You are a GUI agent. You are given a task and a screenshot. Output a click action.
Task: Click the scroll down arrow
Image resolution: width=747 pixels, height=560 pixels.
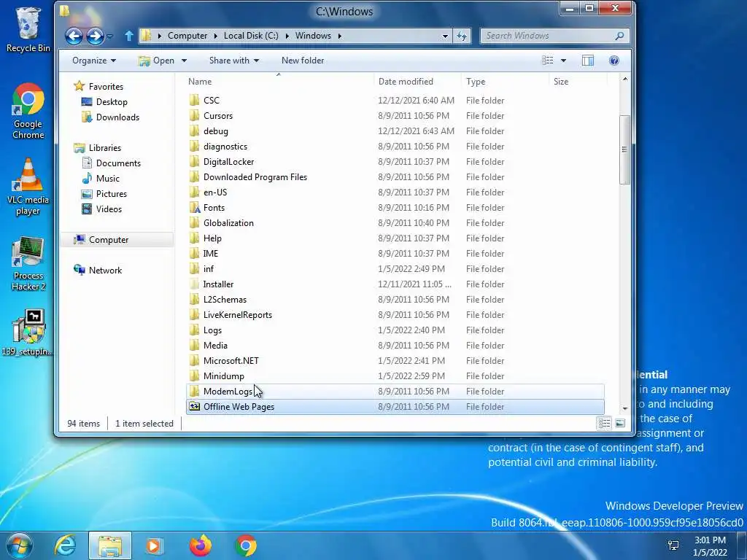pos(624,408)
